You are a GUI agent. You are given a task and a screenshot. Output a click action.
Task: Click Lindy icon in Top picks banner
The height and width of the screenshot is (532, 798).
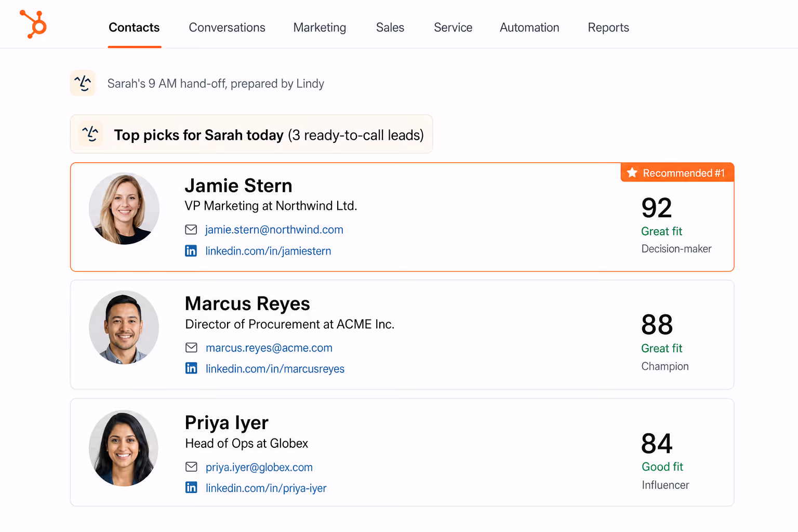click(x=90, y=134)
